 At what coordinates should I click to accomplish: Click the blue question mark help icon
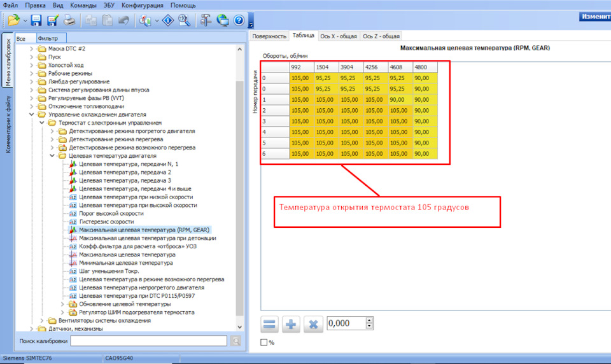click(x=239, y=20)
